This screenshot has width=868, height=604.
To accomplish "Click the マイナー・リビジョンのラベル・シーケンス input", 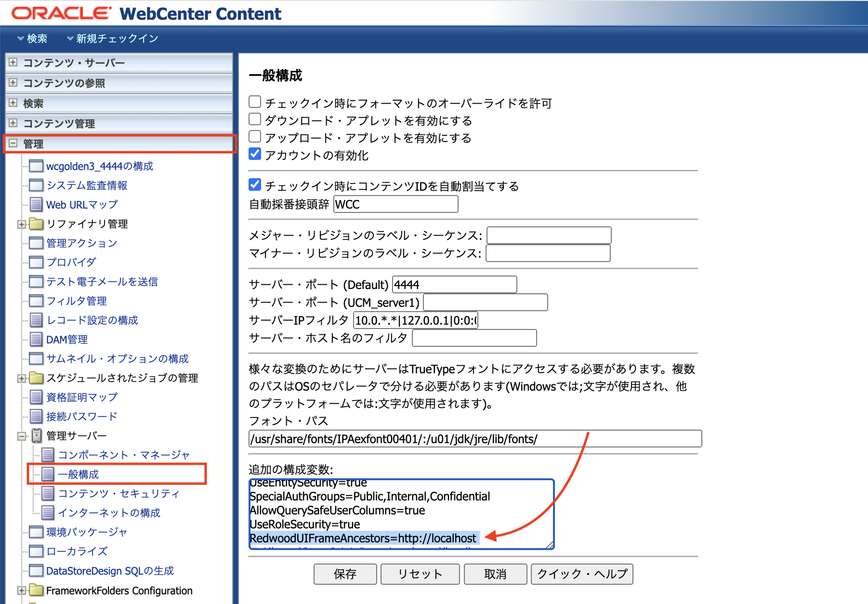I will coord(548,253).
